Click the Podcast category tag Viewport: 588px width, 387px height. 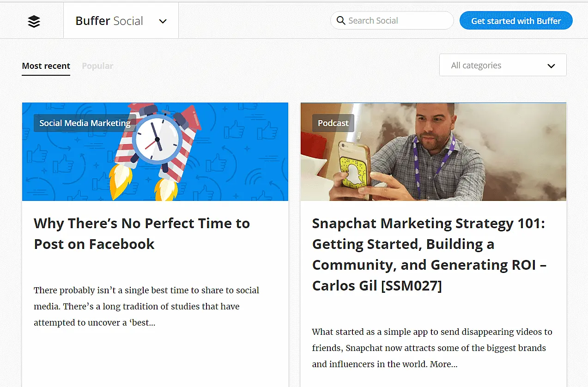tap(333, 123)
